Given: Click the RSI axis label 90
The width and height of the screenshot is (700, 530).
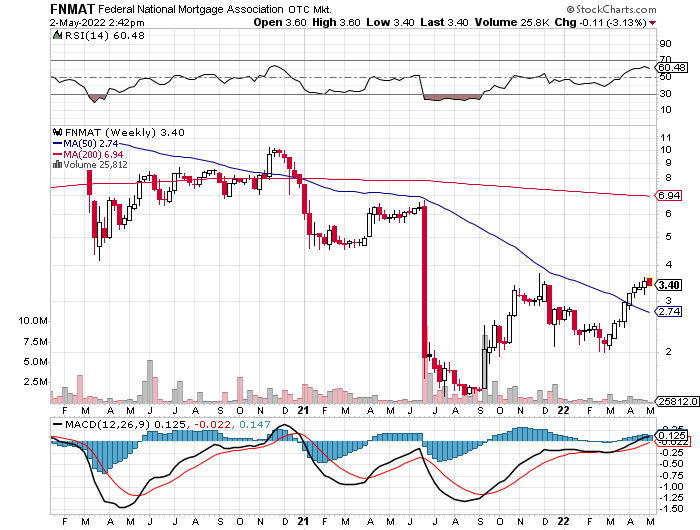Looking at the screenshot, I should pyautogui.click(x=665, y=44).
